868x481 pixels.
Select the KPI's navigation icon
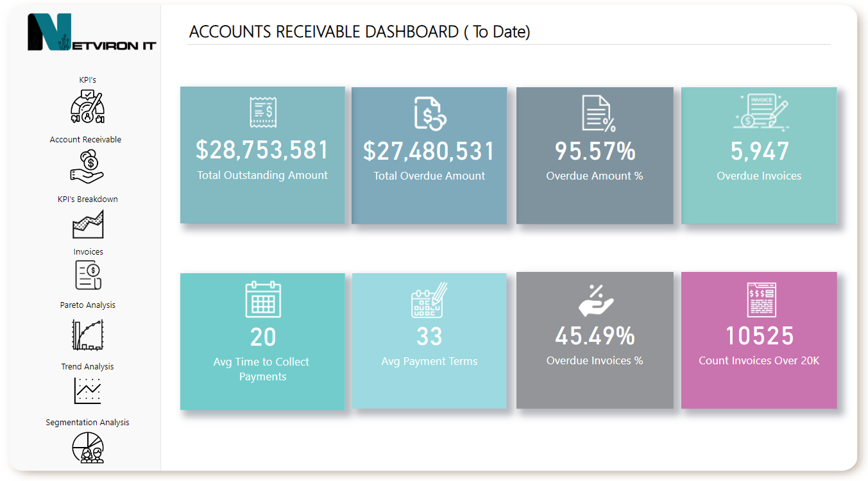pyautogui.click(x=87, y=107)
